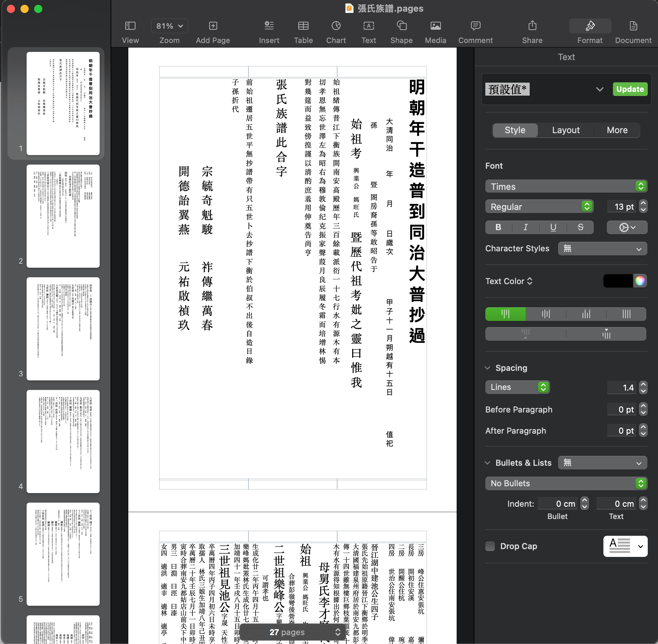Click the green Update button
Screen dimensions: 658x644
tap(630, 89)
